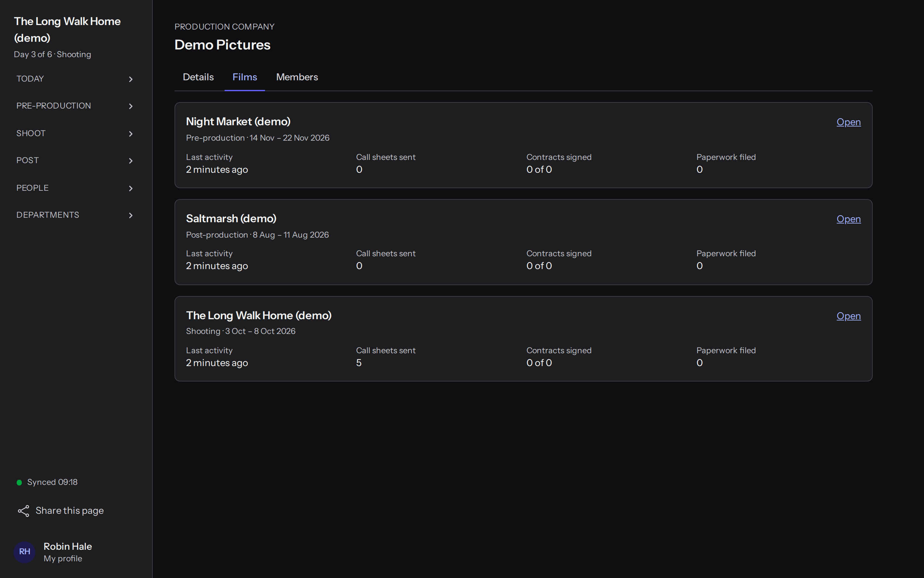The image size is (924, 578).
Task: Click the Synced 09:18 status text
Action: (x=52, y=482)
